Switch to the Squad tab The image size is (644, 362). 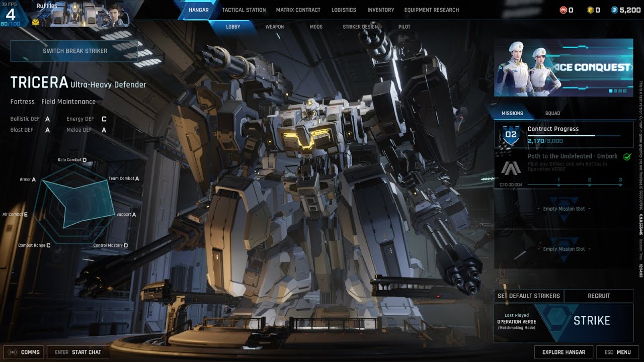coord(552,113)
